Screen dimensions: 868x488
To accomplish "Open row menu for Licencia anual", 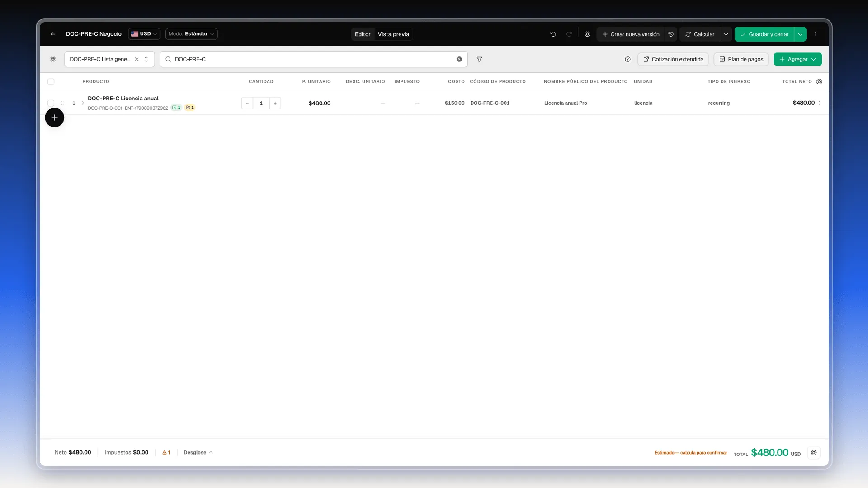I will (819, 103).
